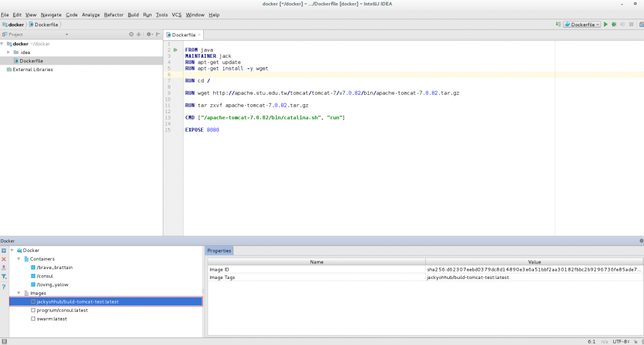
Task: Open the filter icon in Docker panel
Action: (4, 277)
